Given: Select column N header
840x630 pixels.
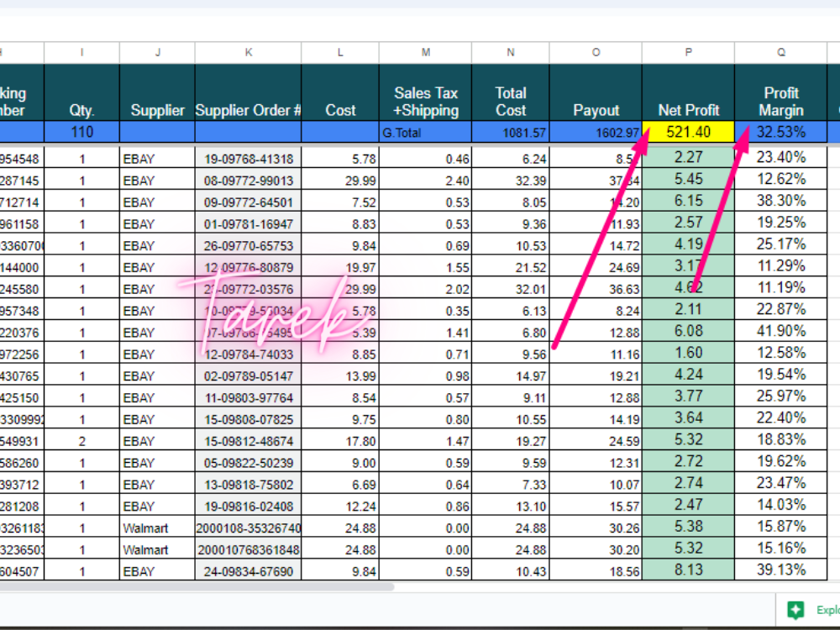Looking at the screenshot, I should 511,52.
